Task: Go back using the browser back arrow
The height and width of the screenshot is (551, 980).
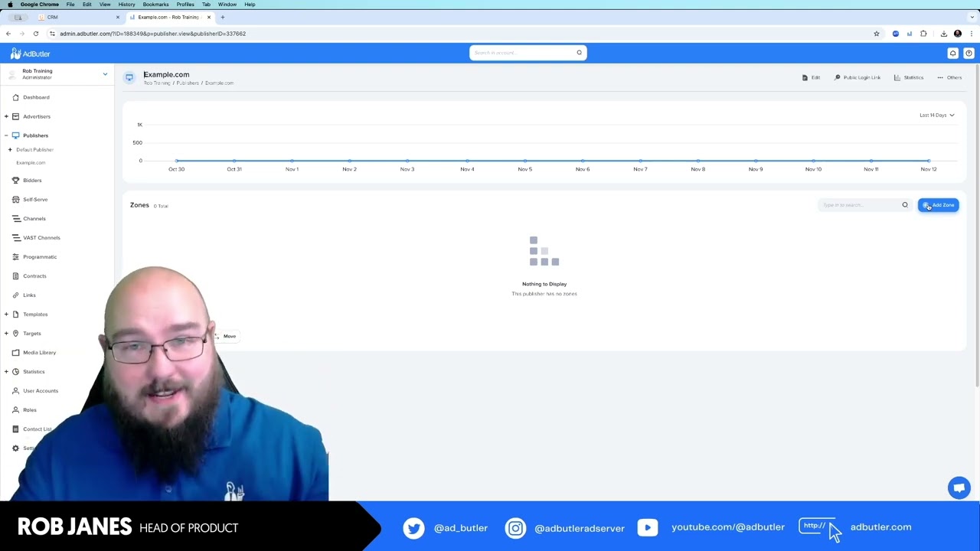Action: click(x=8, y=34)
